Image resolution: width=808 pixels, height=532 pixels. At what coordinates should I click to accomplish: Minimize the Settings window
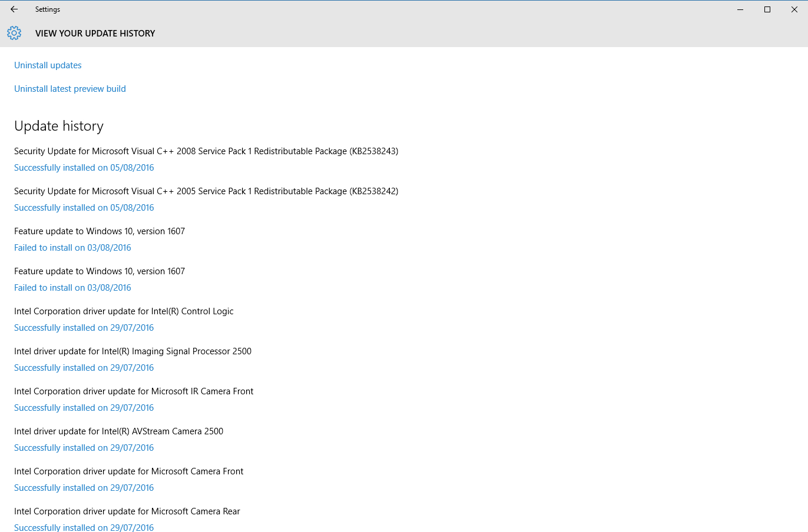pos(740,9)
